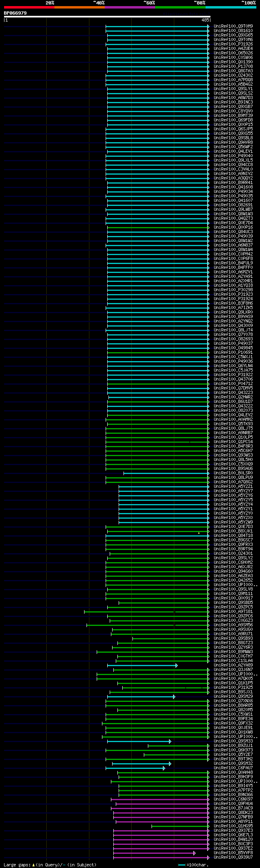The width and height of the screenshot is (260, 868).
Task: Select label UniRef100_B4FUL9
Action: pos(233,263)
